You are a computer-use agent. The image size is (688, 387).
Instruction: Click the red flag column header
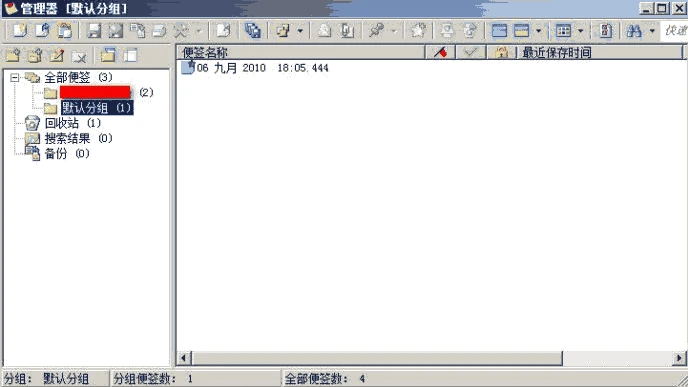point(441,53)
